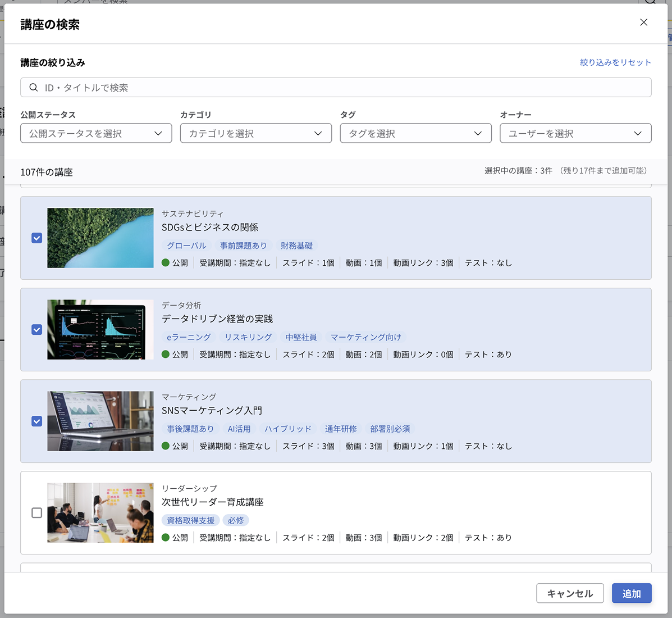Click the データ分析 category label
The width and height of the screenshot is (672, 618).
click(x=181, y=306)
